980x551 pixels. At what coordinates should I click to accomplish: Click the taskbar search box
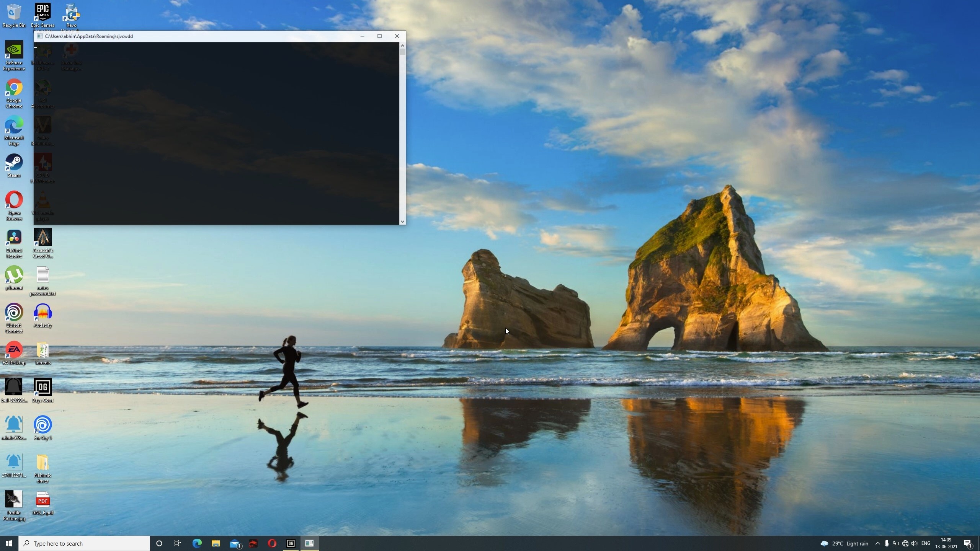pos(84,543)
